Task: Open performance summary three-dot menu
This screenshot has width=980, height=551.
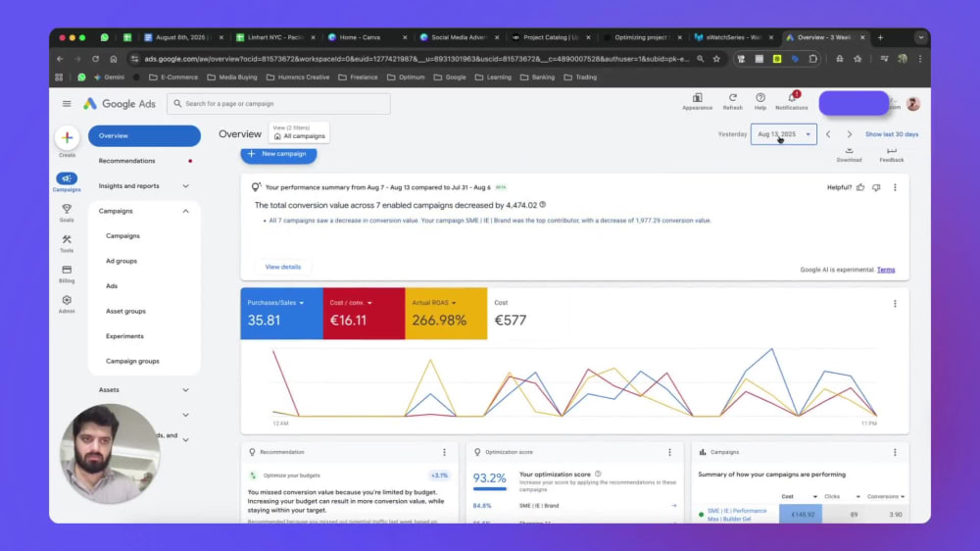Action: [895, 187]
